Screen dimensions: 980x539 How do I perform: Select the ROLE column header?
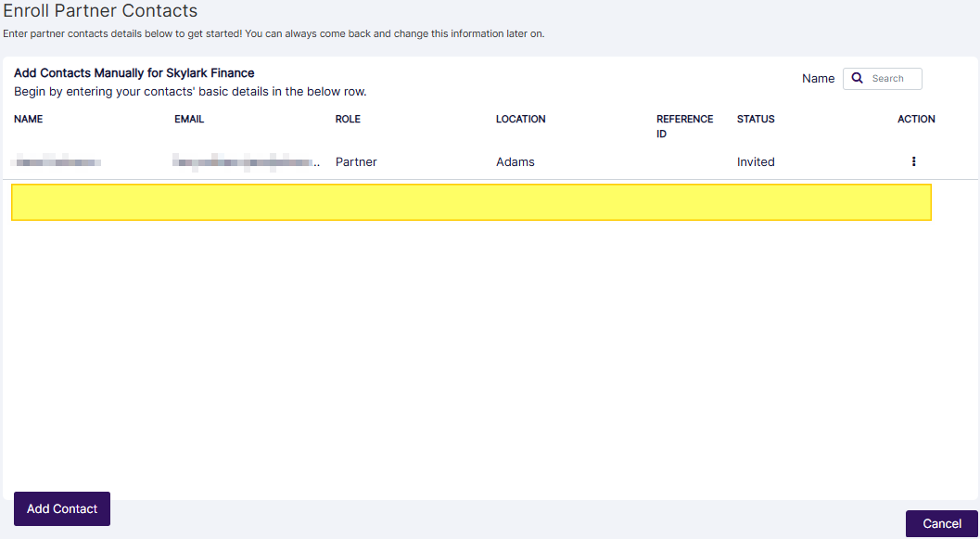pos(348,119)
